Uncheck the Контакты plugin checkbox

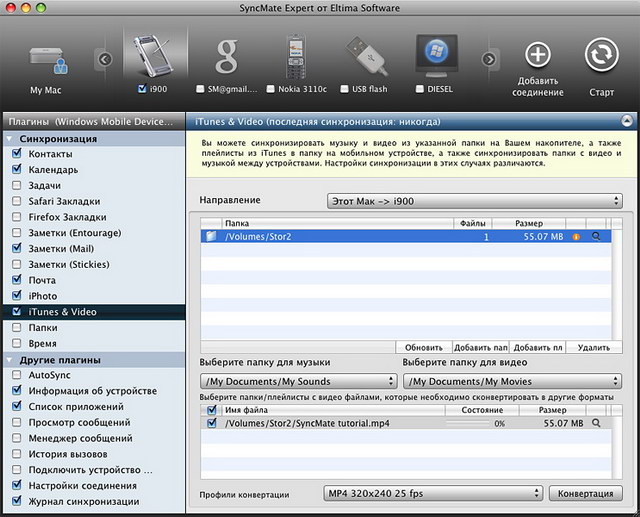pyautogui.click(x=17, y=153)
